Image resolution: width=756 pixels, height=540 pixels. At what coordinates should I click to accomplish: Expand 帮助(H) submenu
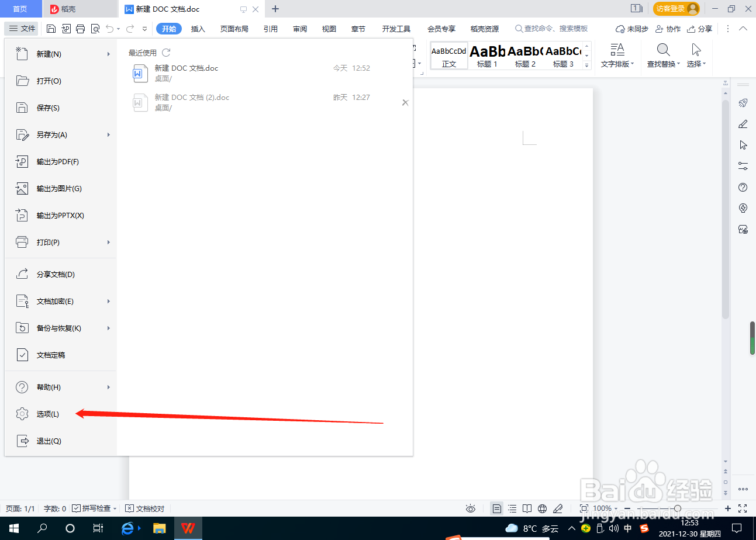coord(61,387)
